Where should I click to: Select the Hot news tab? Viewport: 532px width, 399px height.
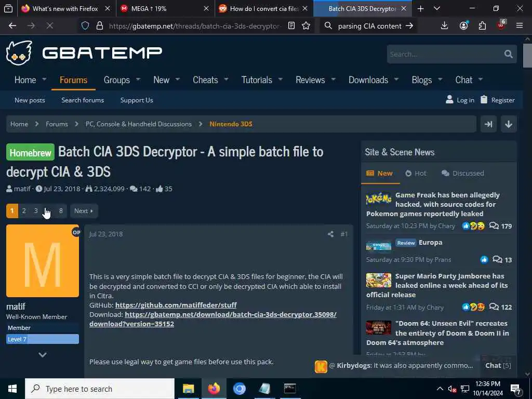[x=416, y=174]
